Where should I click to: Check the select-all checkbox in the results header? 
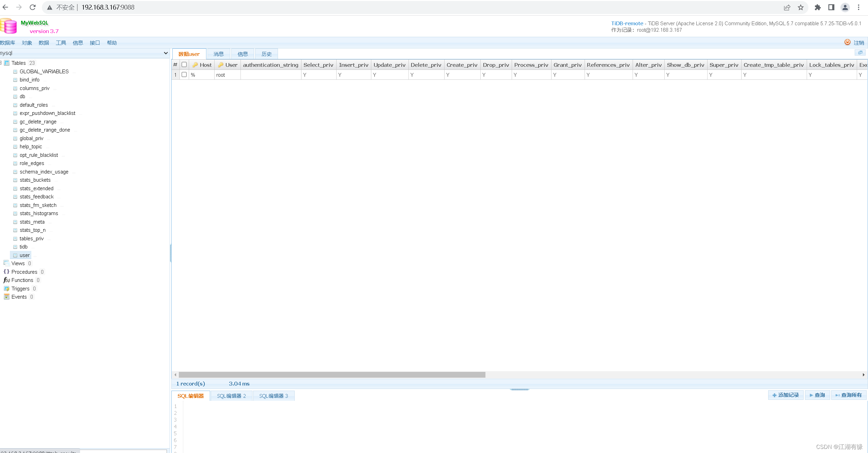184,64
